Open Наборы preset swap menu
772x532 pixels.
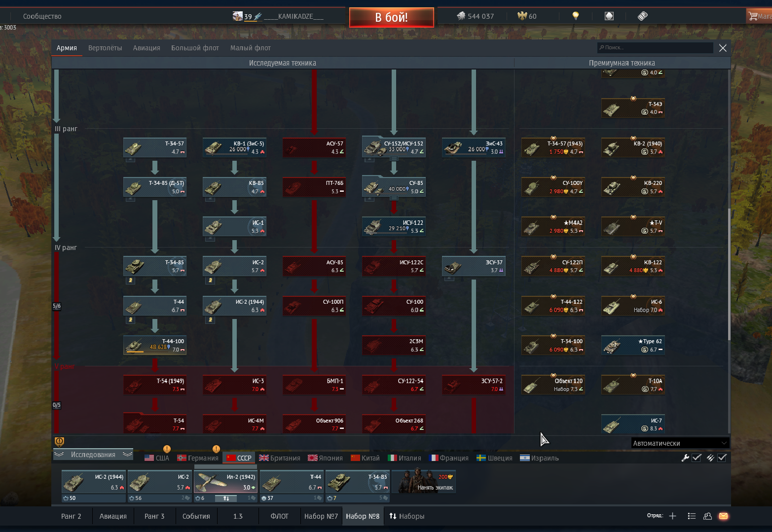pyautogui.click(x=407, y=516)
